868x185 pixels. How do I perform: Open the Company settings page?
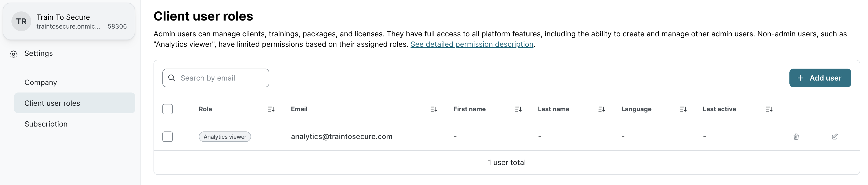41,82
